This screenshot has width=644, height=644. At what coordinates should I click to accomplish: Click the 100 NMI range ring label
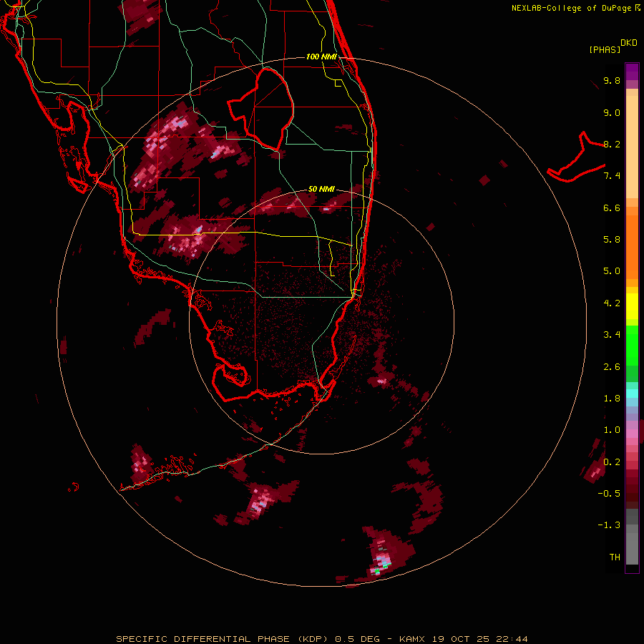coord(321,57)
